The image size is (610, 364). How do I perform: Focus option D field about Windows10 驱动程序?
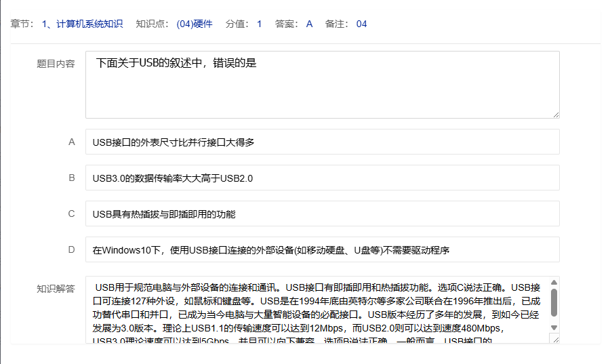(x=322, y=250)
